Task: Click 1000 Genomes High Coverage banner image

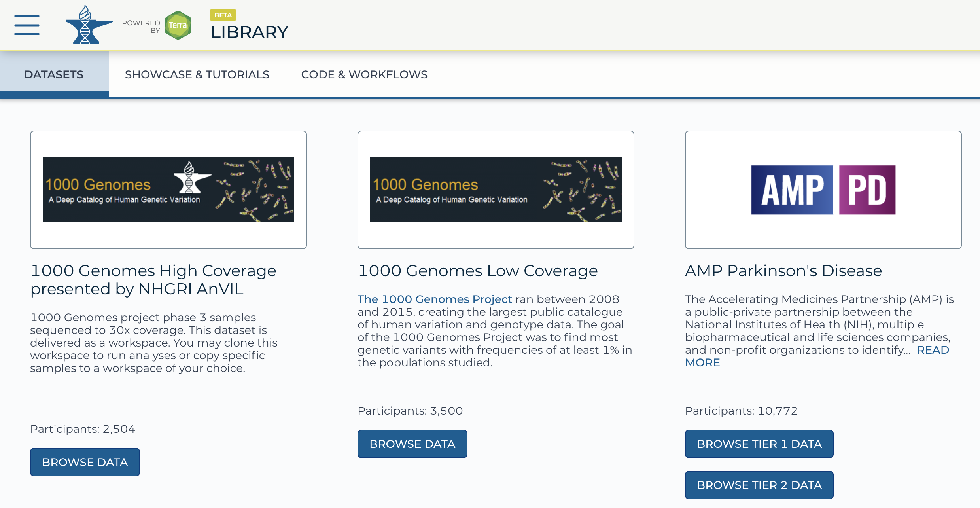Action: 168,190
